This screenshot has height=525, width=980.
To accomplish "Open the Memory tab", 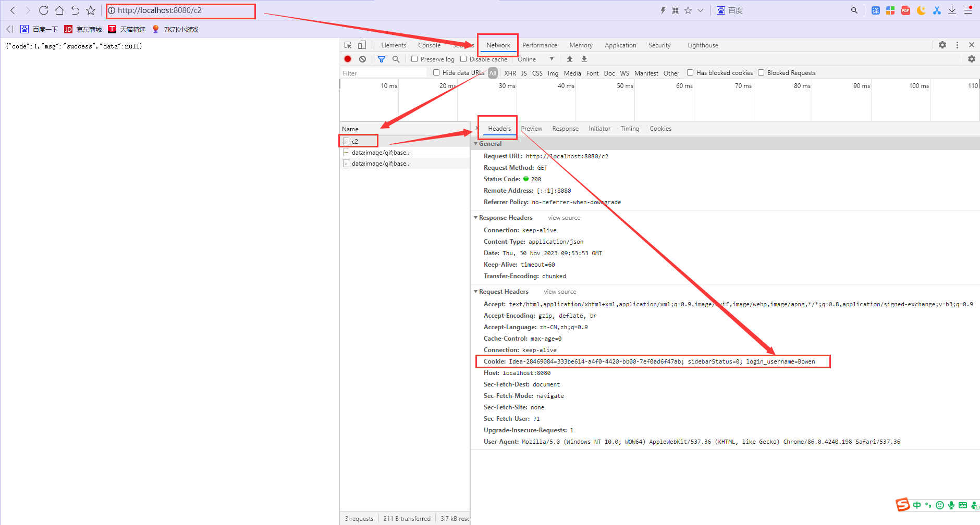I will pyautogui.click(x=581, y=45).
